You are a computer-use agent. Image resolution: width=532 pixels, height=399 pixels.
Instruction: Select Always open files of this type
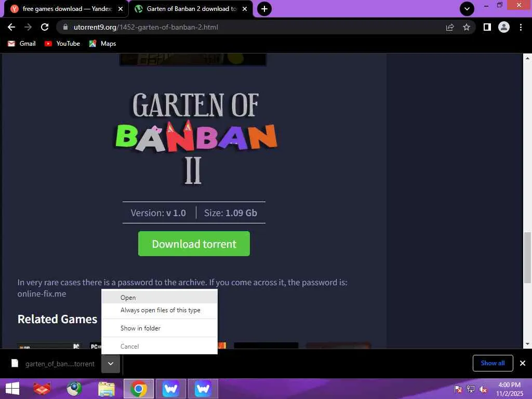click(x=159, y=310)
